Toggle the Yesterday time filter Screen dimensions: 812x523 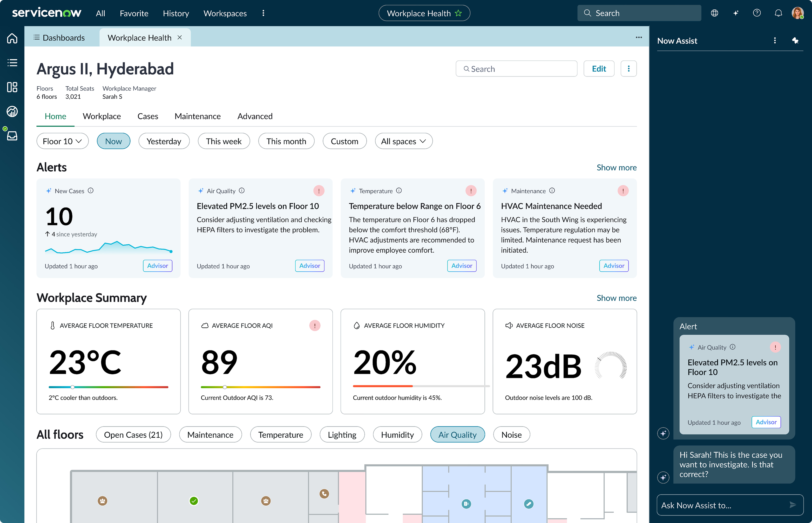click(x=164, y=141)
